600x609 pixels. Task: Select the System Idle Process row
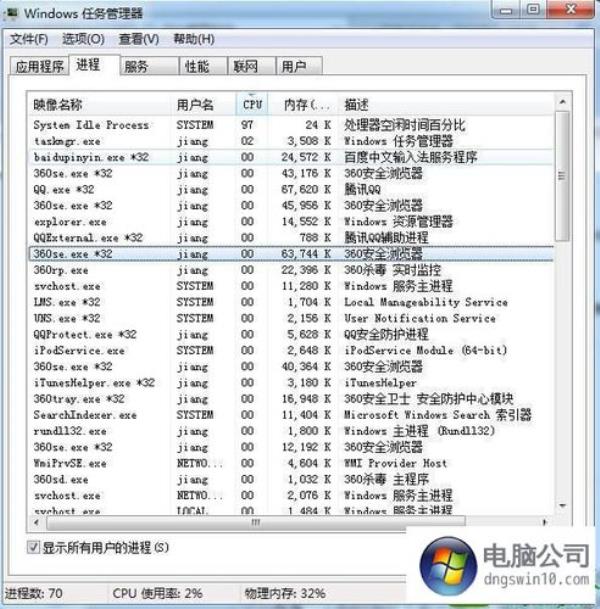(x=291, y=125)
